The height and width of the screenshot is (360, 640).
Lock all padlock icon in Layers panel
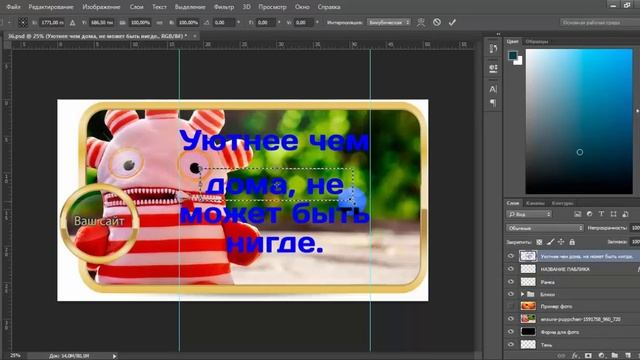[x=572, y=242]
